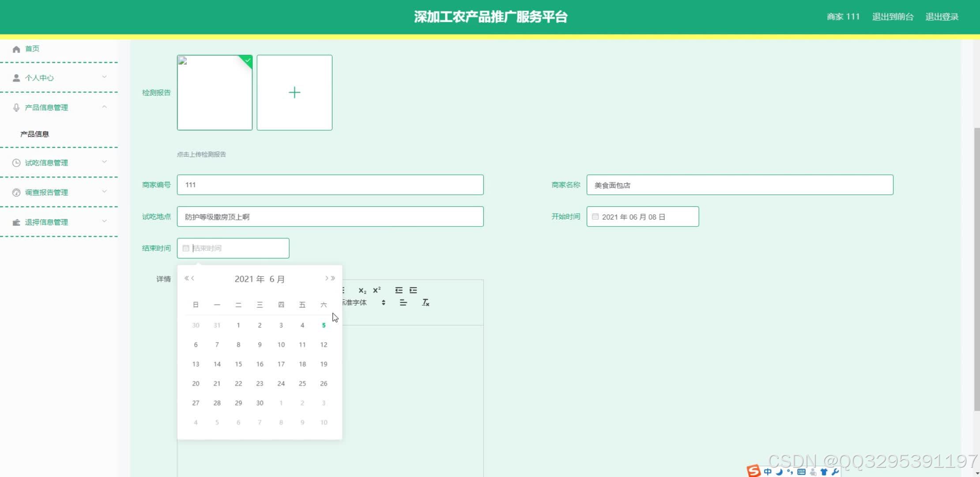Apply superscript formatting in editor
980x477 pixels.
click(377, 290)
